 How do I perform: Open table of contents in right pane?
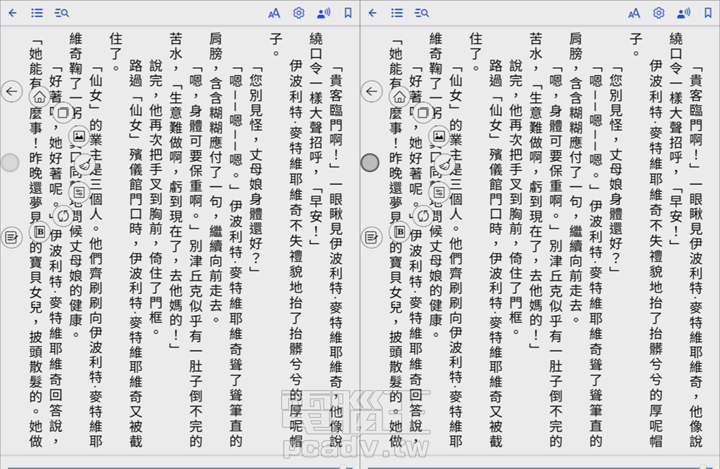(397, 13)
